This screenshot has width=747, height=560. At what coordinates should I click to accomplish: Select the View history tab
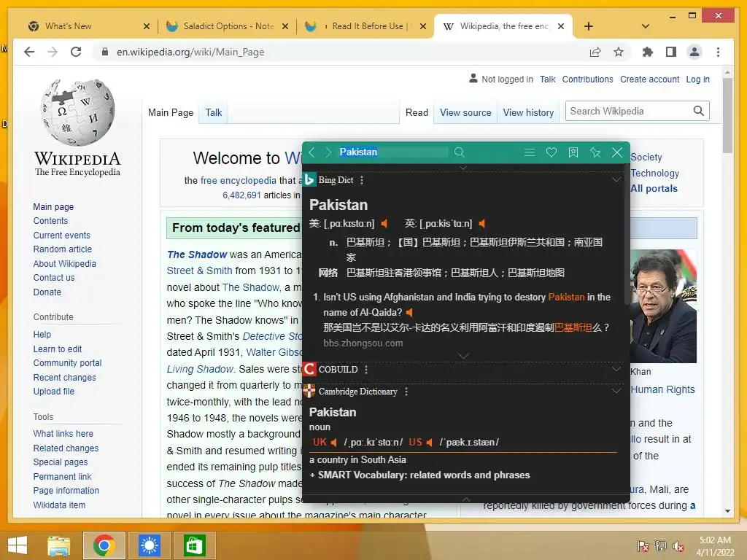click(528, 113)
